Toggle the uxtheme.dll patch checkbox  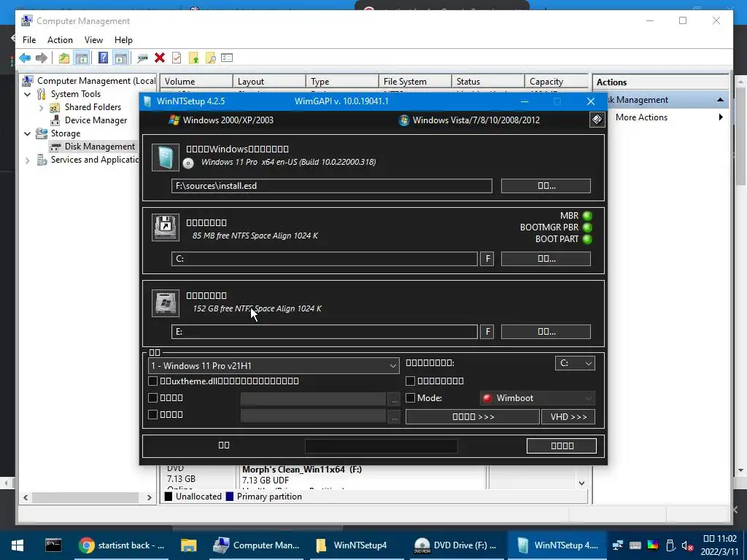tap(153, 381)
